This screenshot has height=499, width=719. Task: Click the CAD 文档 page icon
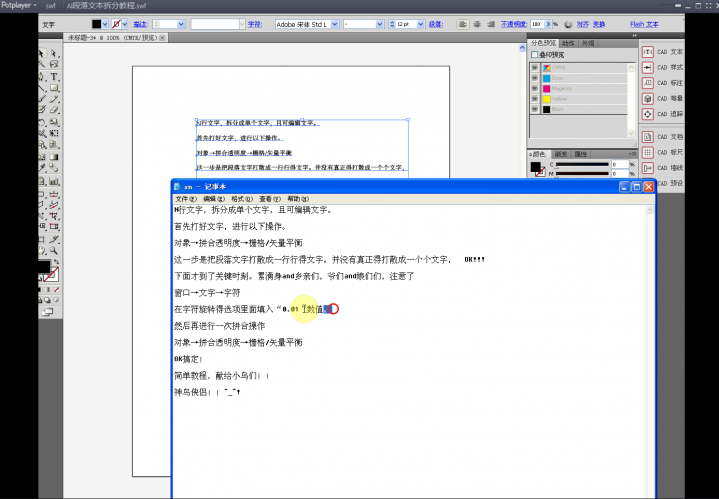[x=648, y=136]
